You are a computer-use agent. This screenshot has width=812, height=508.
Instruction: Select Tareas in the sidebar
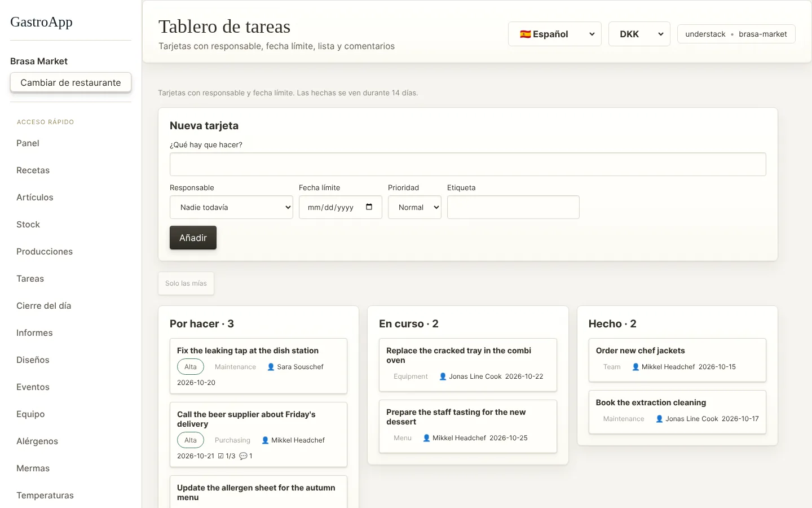(30, 279)
